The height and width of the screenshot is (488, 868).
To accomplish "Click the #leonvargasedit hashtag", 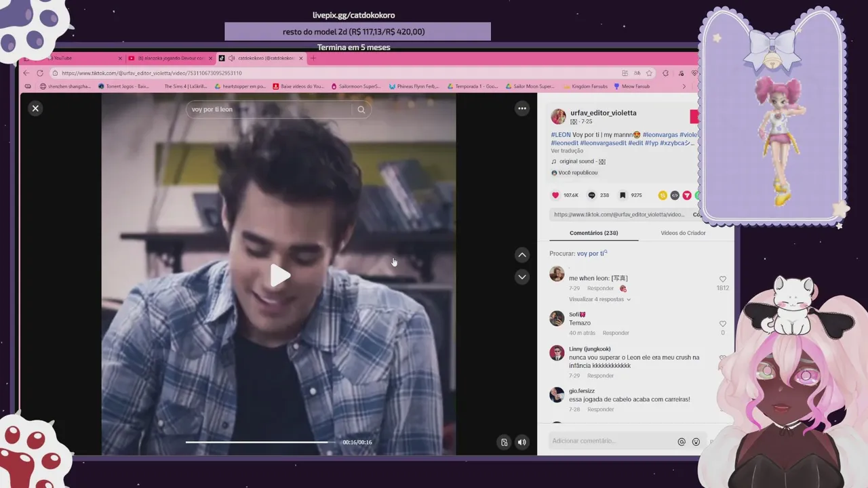I will 602,143.
